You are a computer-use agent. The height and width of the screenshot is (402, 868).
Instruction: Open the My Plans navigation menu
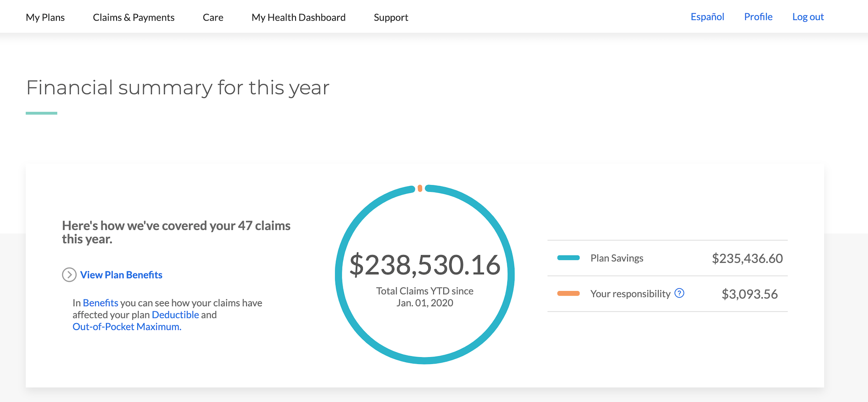coord(45,17)
